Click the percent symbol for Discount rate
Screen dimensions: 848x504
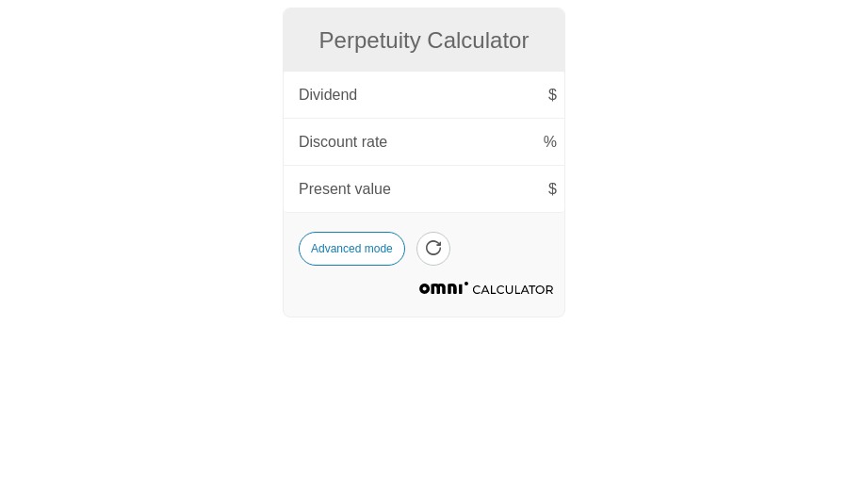point(550,142)
